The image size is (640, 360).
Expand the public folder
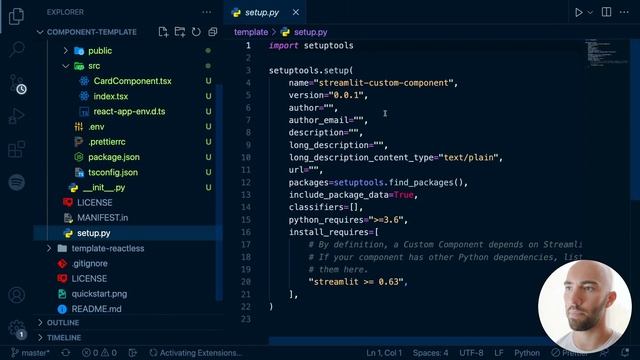coord(65,51)
